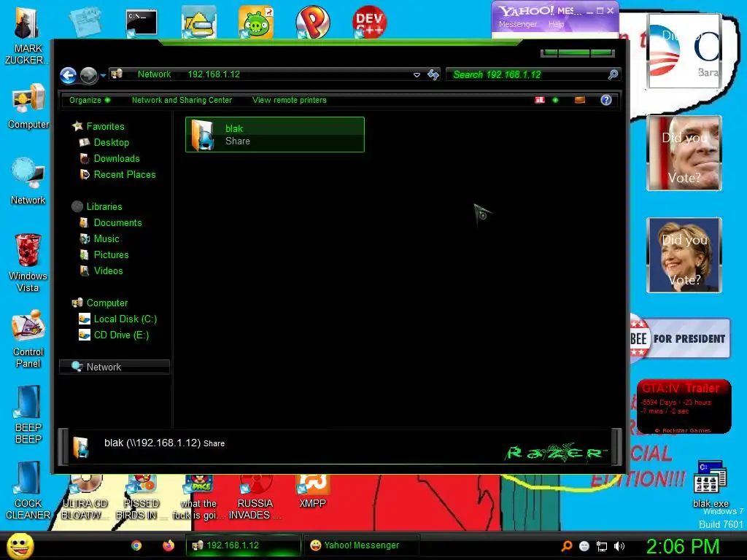Switch to the 192.168.1.12 taskbar button
This screenshot has height=560, width=747.
pos(244,545)
